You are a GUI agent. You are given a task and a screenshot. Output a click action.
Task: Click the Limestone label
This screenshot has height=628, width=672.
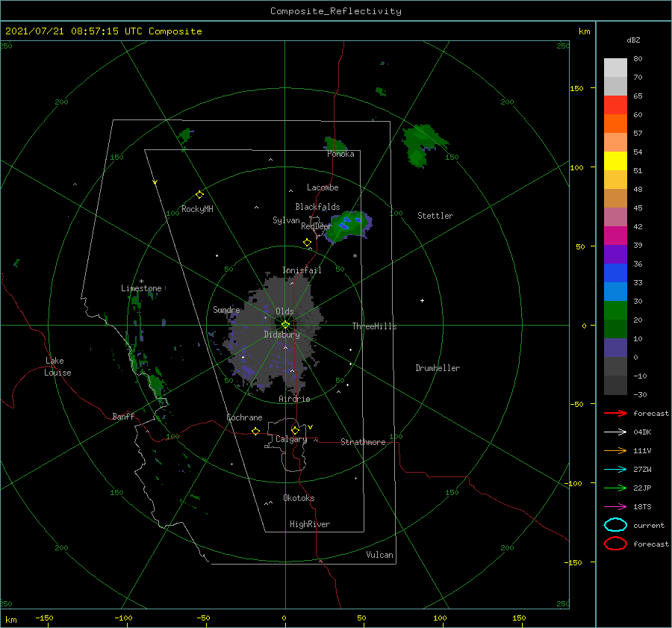click(x=141, y=288)
